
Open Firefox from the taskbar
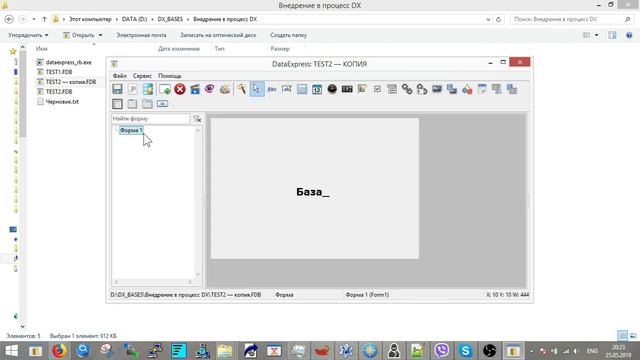coord(60,351)
